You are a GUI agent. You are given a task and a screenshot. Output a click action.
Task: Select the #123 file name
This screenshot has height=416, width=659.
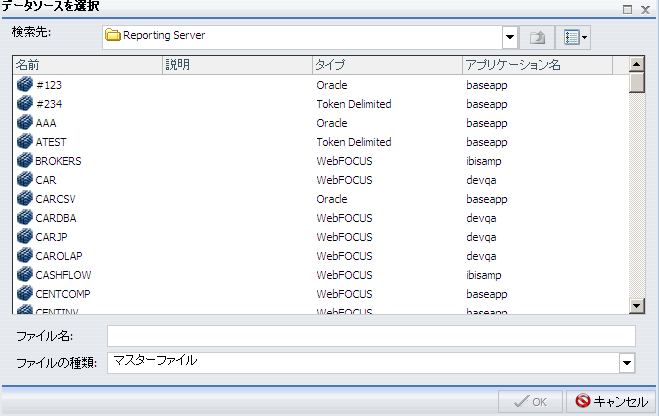49,85
